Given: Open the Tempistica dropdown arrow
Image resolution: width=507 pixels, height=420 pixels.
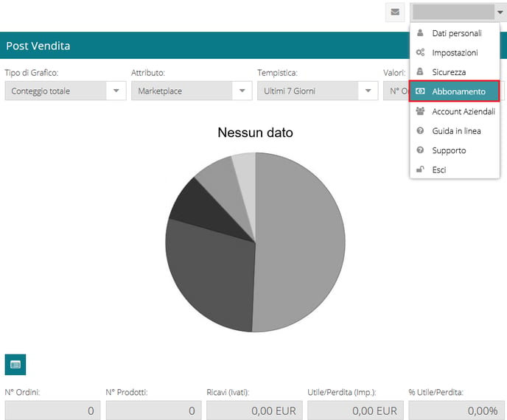Looking at the screenshot, I should [x=368, y=91].
